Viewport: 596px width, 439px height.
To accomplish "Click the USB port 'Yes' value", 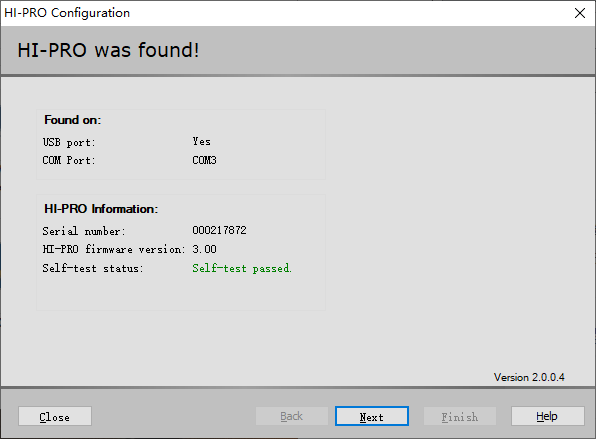I will click(201, 141).
